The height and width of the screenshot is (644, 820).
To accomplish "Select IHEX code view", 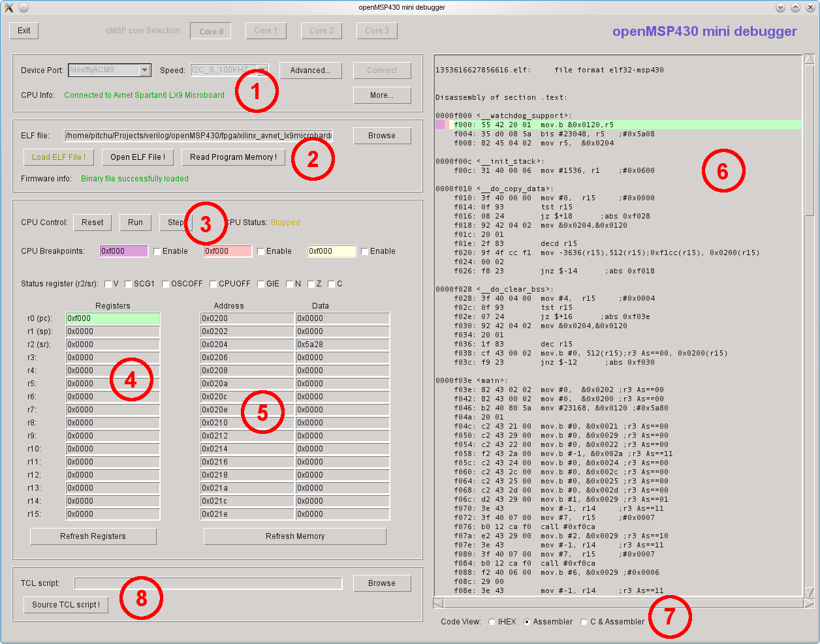I will pos(492,622).
